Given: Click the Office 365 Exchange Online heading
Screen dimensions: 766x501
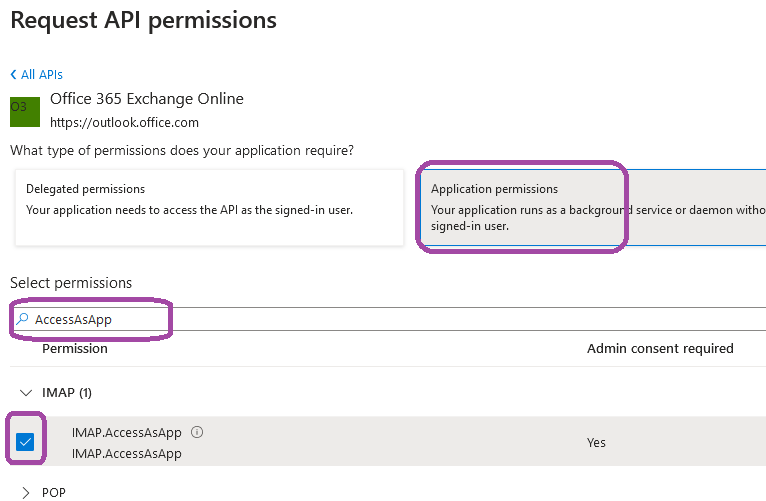Looking at the screenshot, I should pyautogui.click(x=147, y=99).
